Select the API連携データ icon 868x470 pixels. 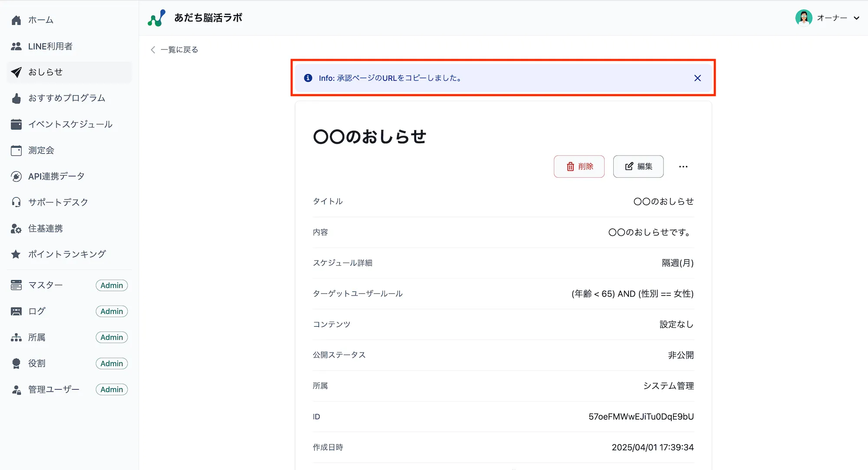click(x=16, y=176)
